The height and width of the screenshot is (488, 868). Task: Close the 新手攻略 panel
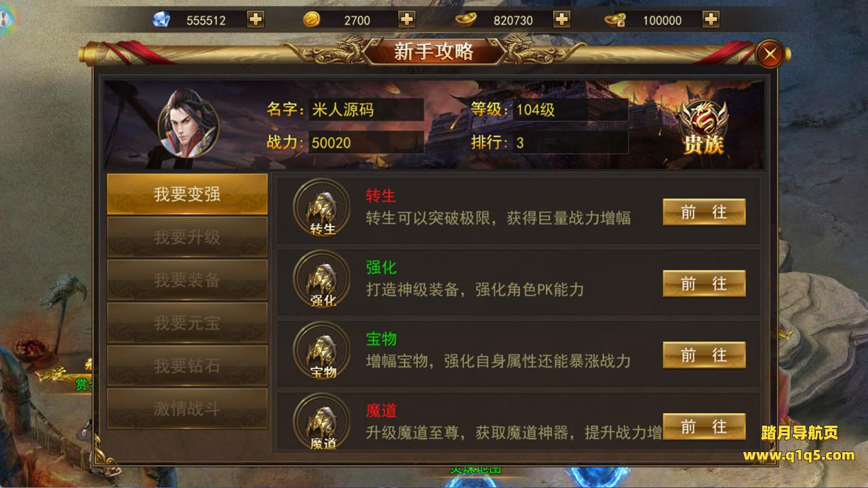(x=770, y=54)
